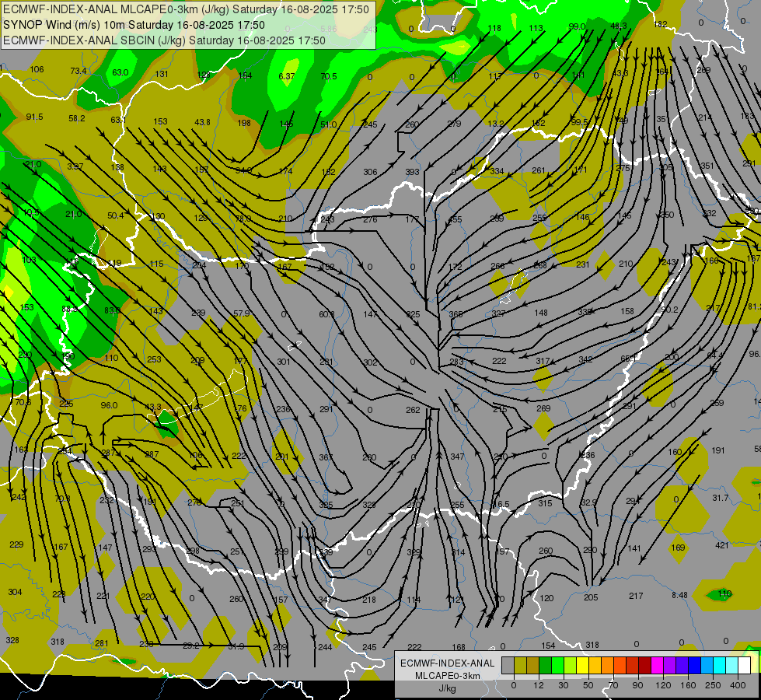Click the map data value '31.7'

(721, 498)
